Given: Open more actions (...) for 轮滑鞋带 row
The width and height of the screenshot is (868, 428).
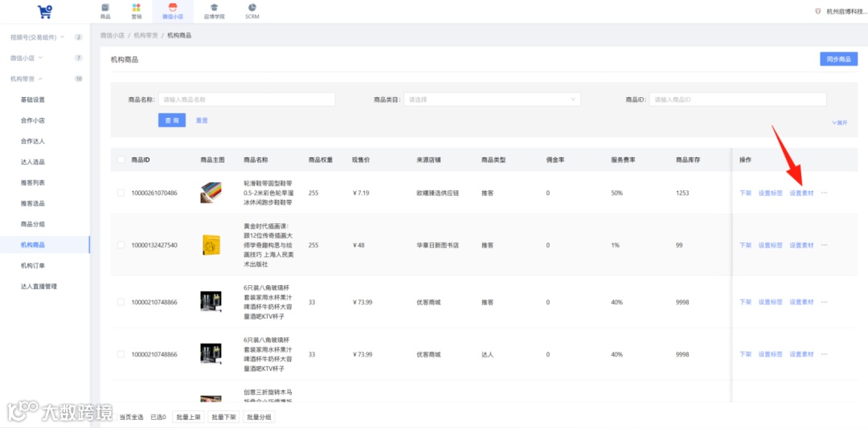Looking at the screenshot, I should point(824,193).
